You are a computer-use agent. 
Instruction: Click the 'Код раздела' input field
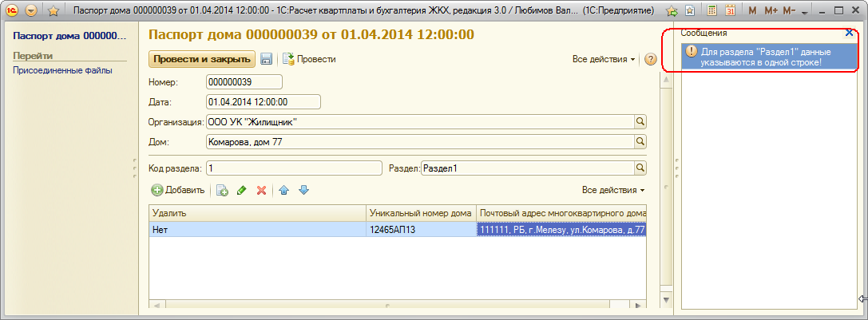294,168
